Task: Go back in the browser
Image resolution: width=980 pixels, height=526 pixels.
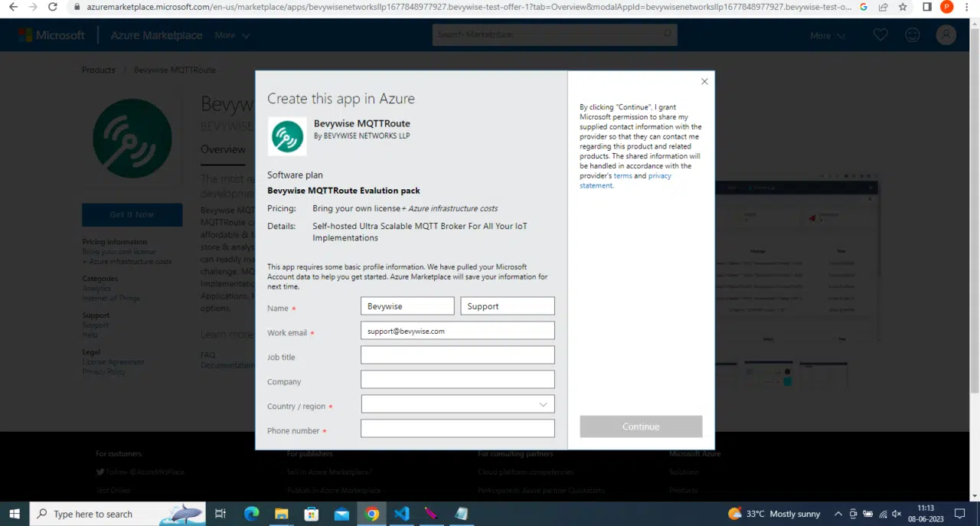Action: coord(12,7)
